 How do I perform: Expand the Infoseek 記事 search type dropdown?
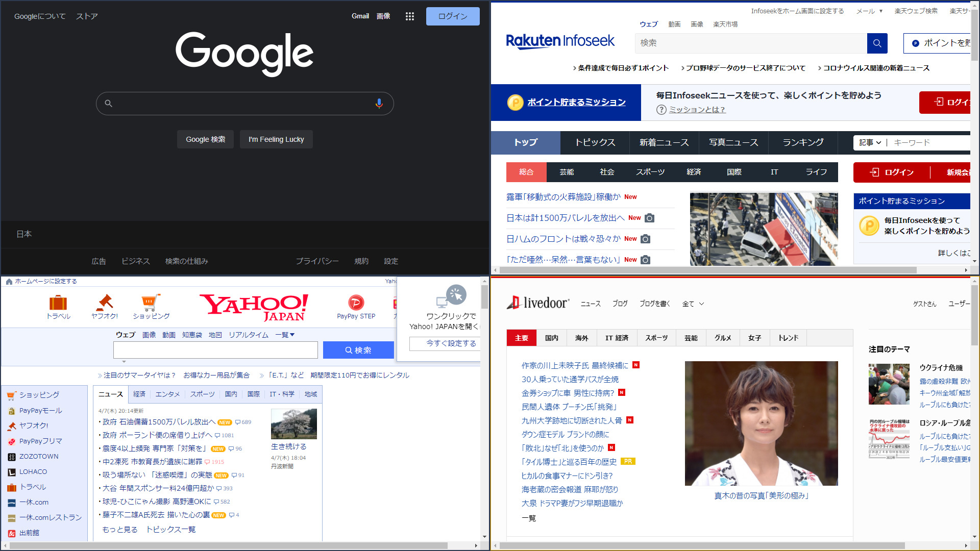[x=870, y=143]
